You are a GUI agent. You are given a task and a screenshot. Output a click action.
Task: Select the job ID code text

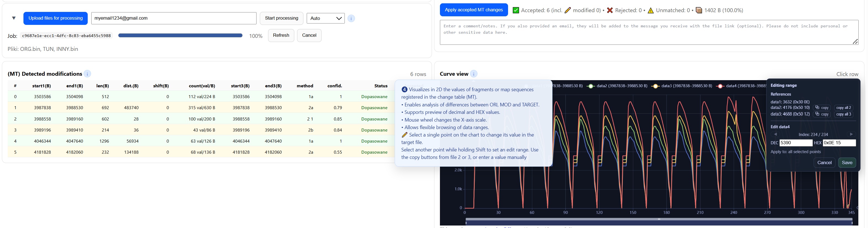click(x=66, y=36)
